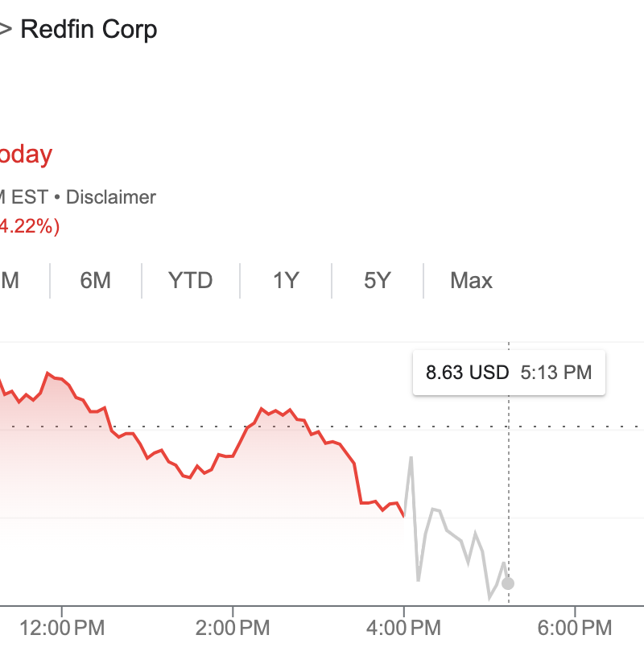The width and height of the screenshot is (644, 668).
Task: Click the 2:00 PM axis label
Action: [x=233, y=629]
